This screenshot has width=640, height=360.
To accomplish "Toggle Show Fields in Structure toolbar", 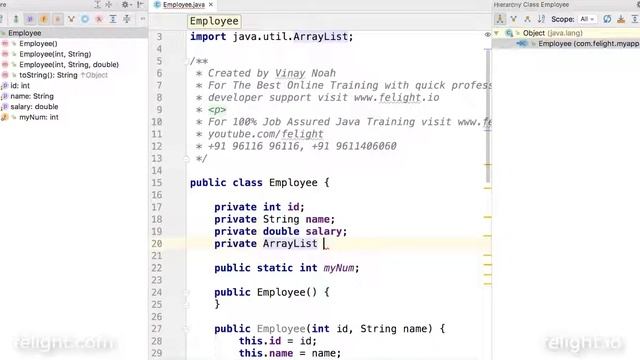I will (44, 19).
